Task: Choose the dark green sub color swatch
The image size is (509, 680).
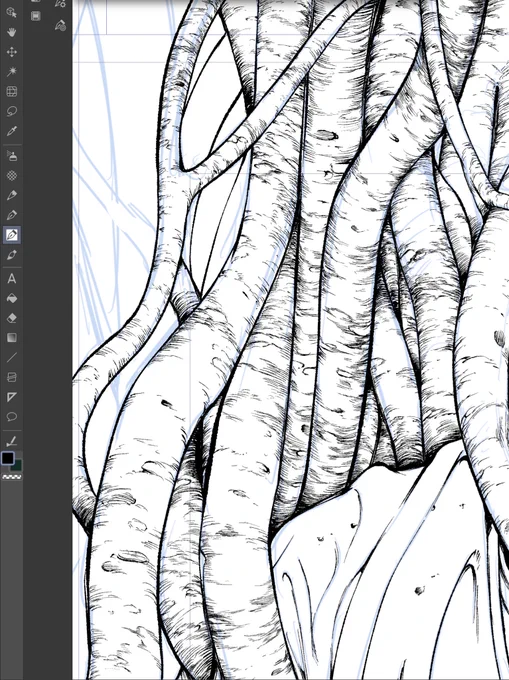Action: coord(17,466)
